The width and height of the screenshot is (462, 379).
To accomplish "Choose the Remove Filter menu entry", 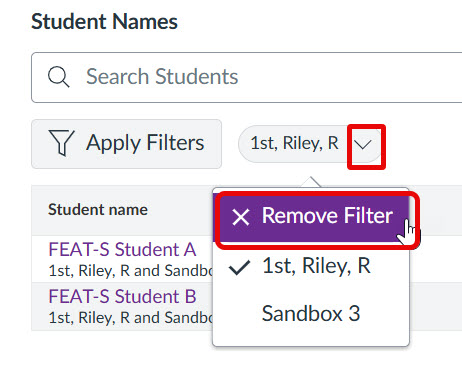I will 313,218.
